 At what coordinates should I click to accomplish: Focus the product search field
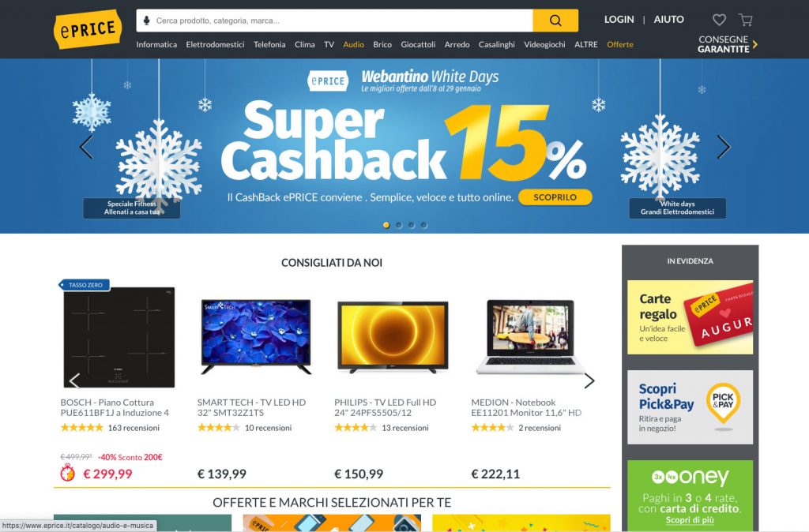tap(341, 21)
